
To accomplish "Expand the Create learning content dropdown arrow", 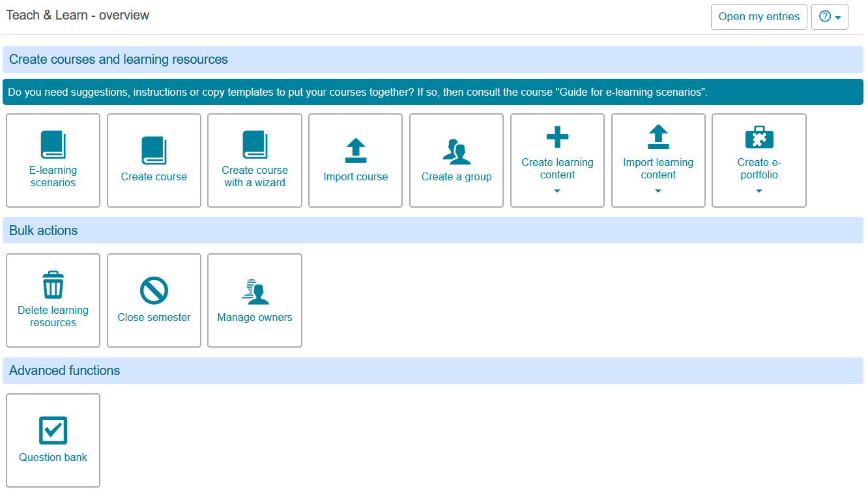I will point(557,191).
